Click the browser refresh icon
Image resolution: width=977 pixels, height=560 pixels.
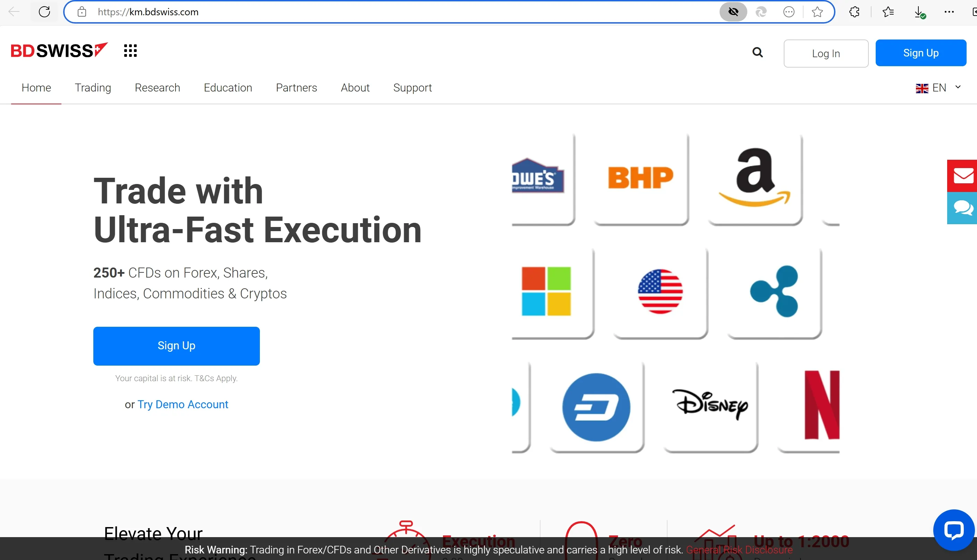(x=45, y=12)
